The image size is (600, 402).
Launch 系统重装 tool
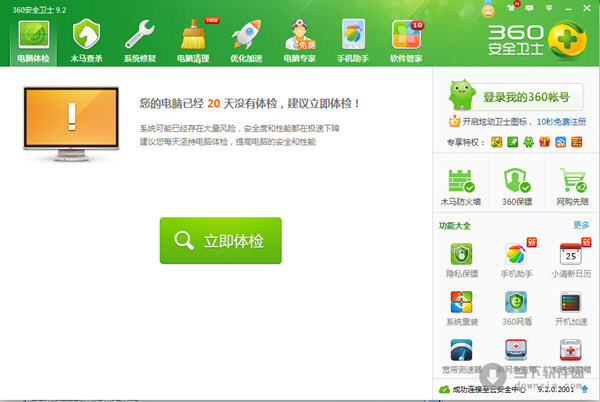pyautogui.click(x=461, y=308)
